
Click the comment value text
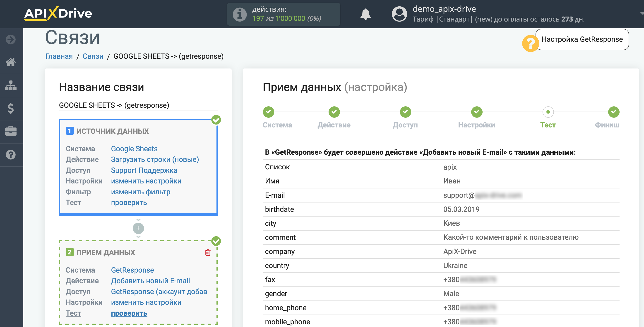[511, 237]
